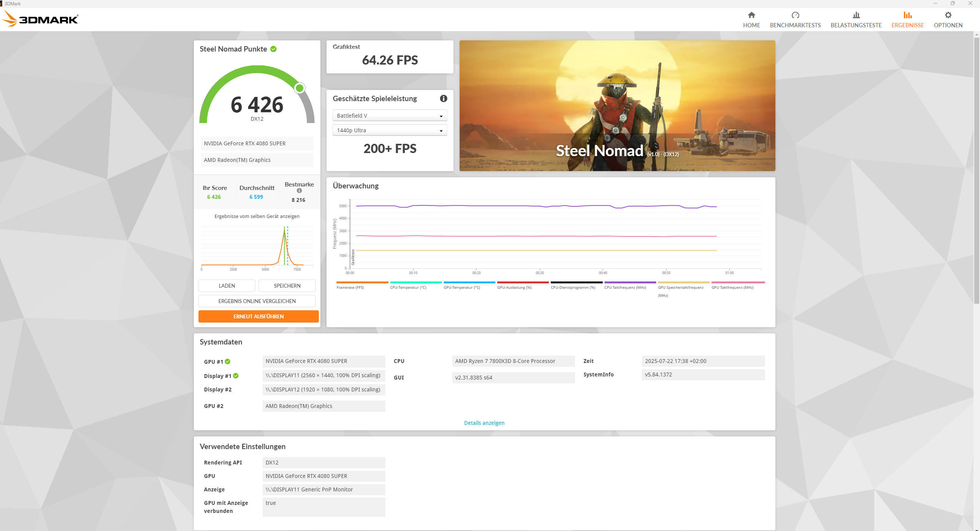Screen dimensions: 980x531
Task: Open the 1440p Ultra resolution dropdown
Action: [x=389, y=130]
